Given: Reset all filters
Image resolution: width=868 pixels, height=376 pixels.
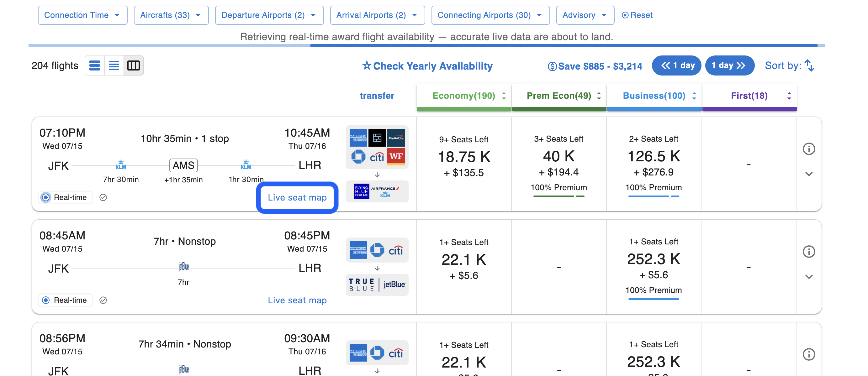Looking at the screenshot, I should (637, 15).
